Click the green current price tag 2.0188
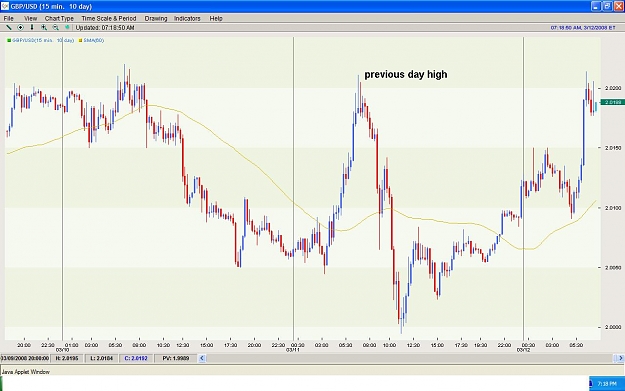The height and width of the screenshot is (391, 625). click(x=613, y=102)
